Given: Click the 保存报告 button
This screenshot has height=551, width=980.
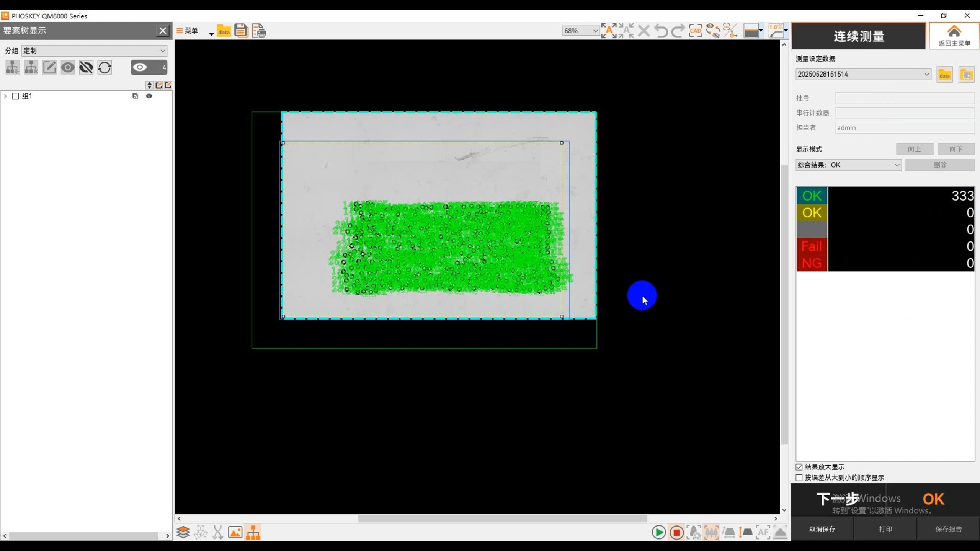Looking at the screenshot, I should click(x=948, y=529).
